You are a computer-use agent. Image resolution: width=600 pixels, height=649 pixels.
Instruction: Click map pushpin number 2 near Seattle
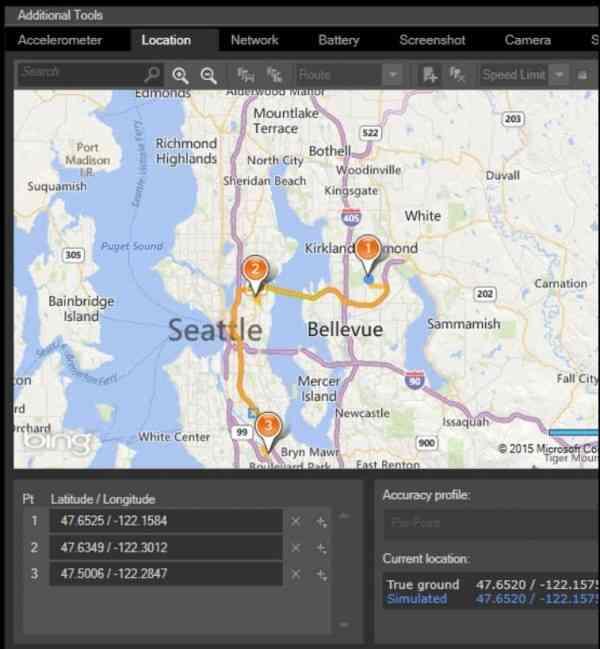click(255, 272)
